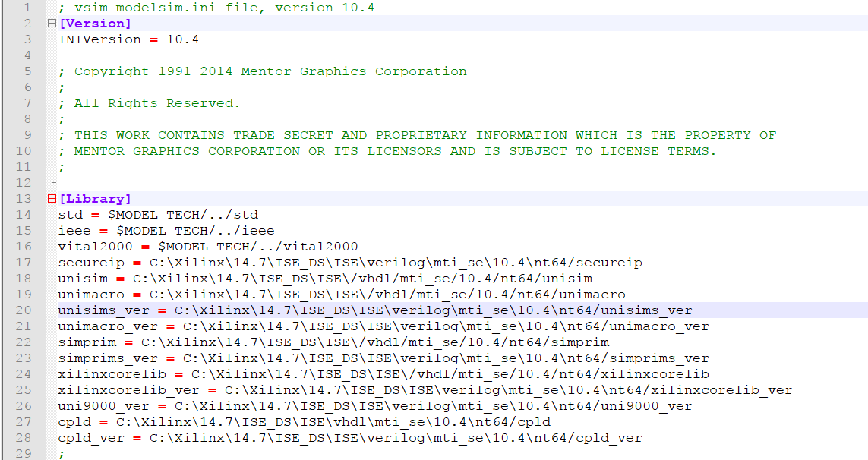Click line number 13 in the margin
This screenshot has height=460, width=868.
coord(25,198)
